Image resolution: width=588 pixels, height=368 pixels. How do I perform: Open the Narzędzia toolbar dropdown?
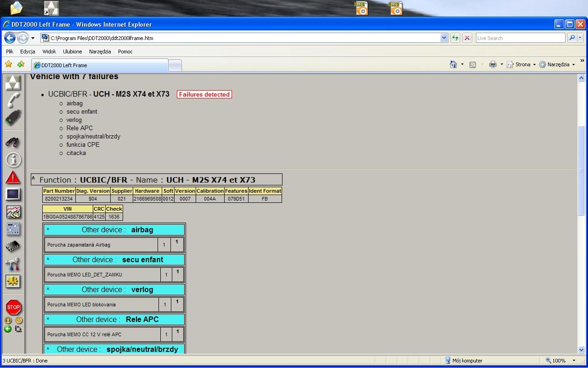pos(557,64)
